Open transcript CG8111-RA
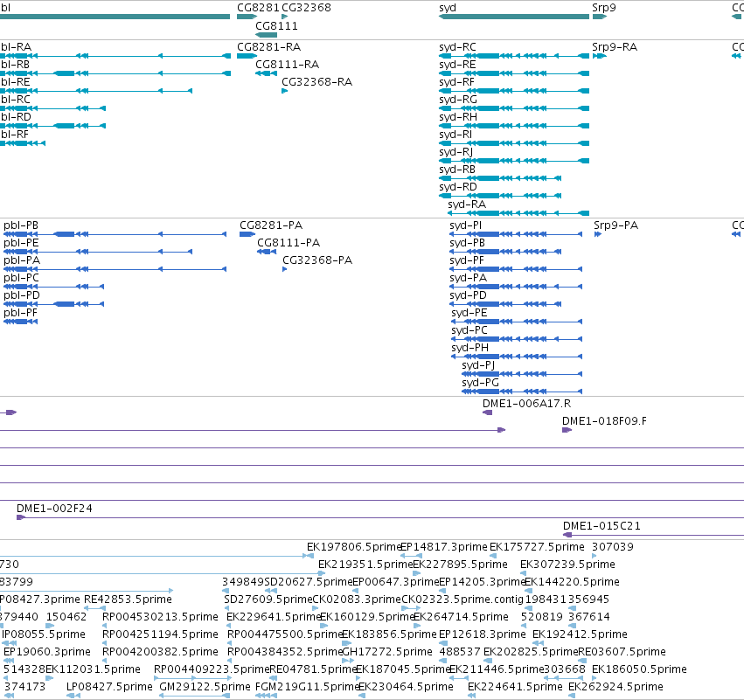 [x=287, y=65]
